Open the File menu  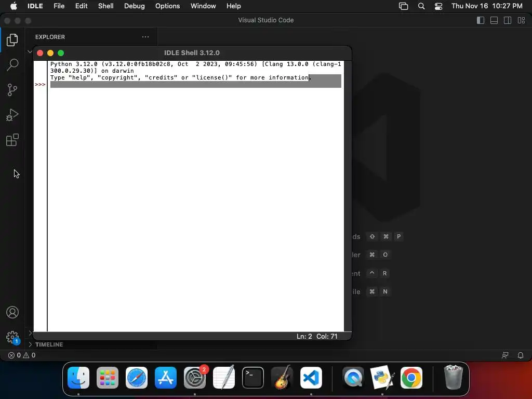point(59,6)
